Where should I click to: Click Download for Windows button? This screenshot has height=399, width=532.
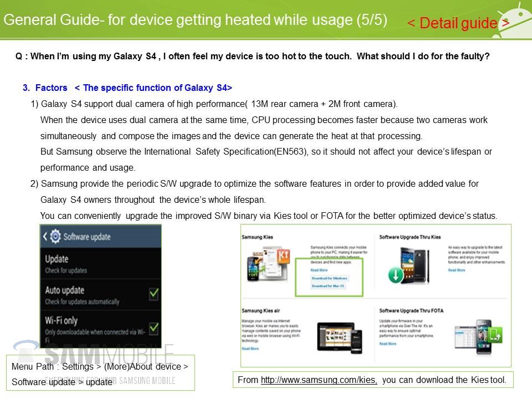coord(329,278)
